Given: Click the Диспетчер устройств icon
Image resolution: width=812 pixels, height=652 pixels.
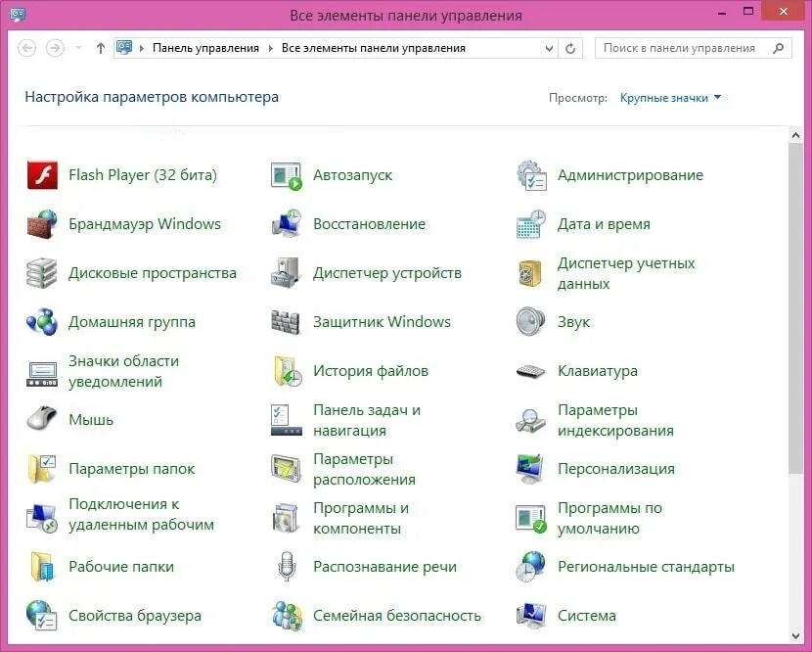Looking at the screenshot, I should pos(287,273).
